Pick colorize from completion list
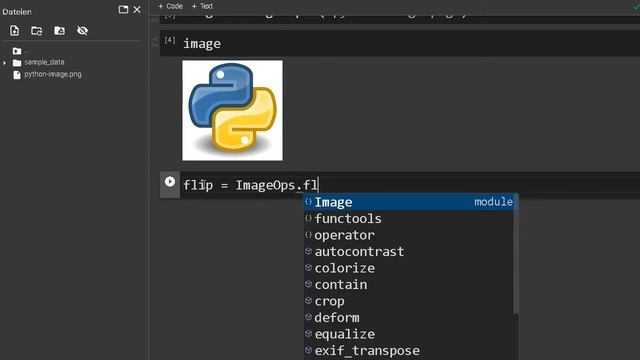This screenshot has height=360, width=640. (x=409, y=268)
